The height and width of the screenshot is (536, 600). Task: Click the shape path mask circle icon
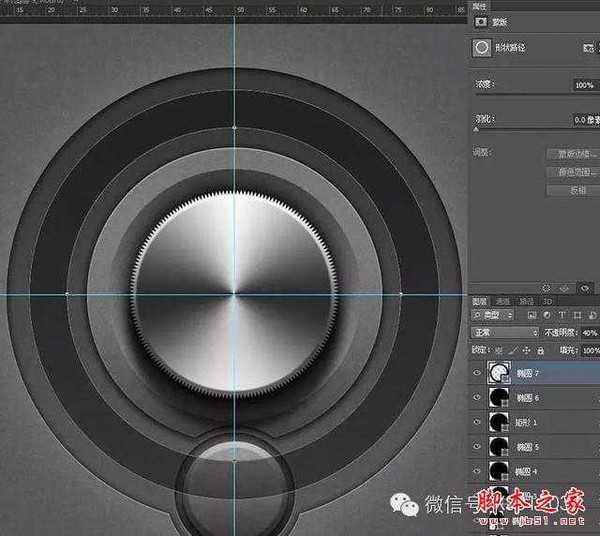tap(482, 46)
